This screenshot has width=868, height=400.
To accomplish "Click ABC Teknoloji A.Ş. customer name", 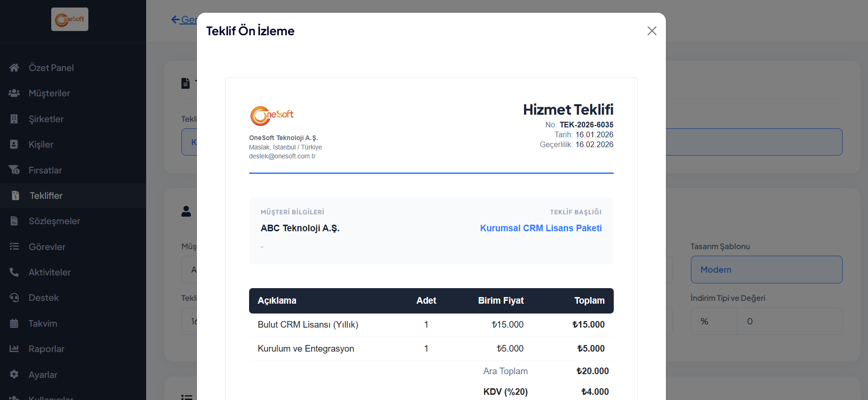I will tap(300, 228).
